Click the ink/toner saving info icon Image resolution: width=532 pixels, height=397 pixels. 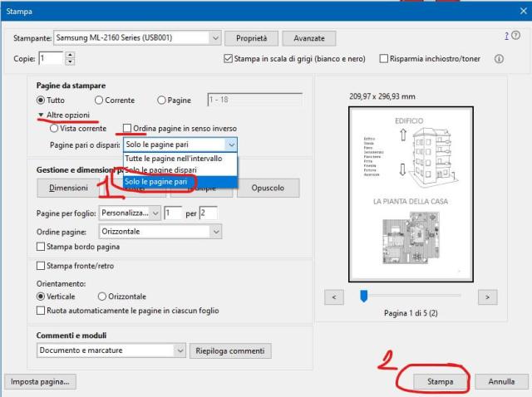click(x=499, y=59)
